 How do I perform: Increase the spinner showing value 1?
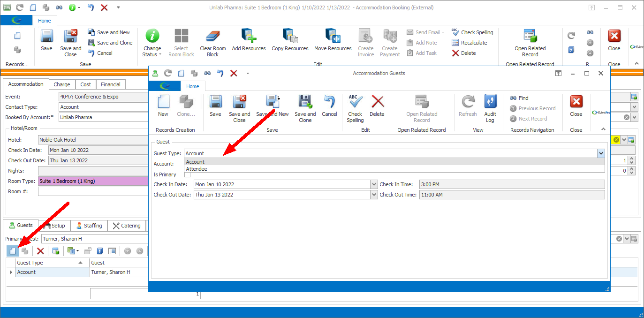tap(631, 159)
